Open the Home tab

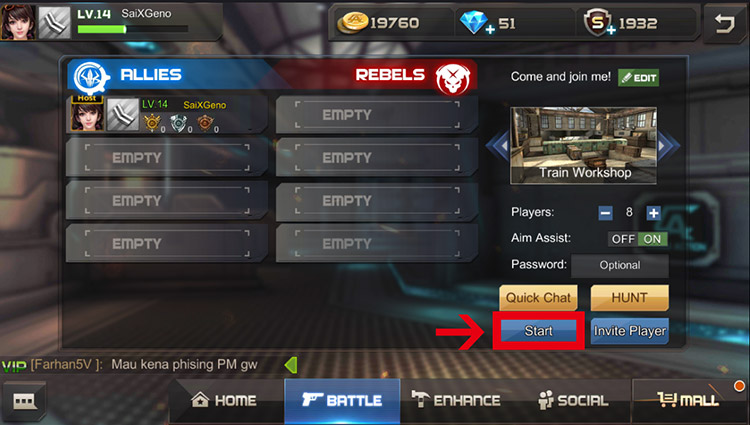224,401
